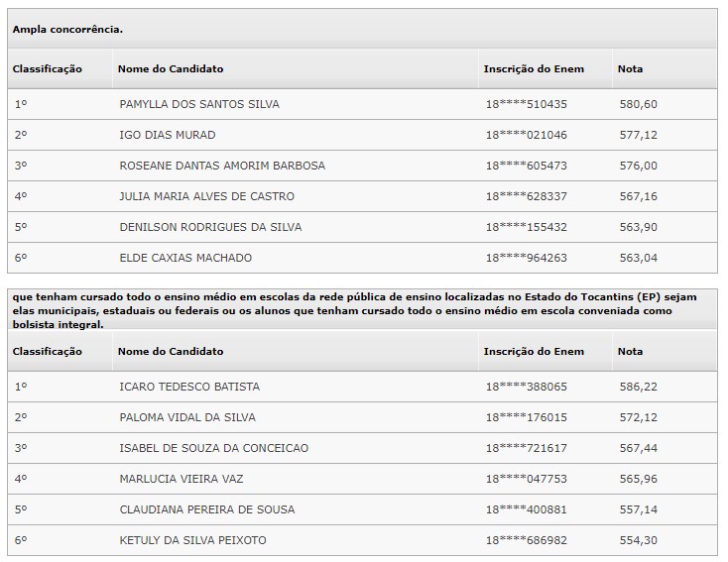728x562 pixels.
Task: Select the score 563,90
Action: [639, 227]
